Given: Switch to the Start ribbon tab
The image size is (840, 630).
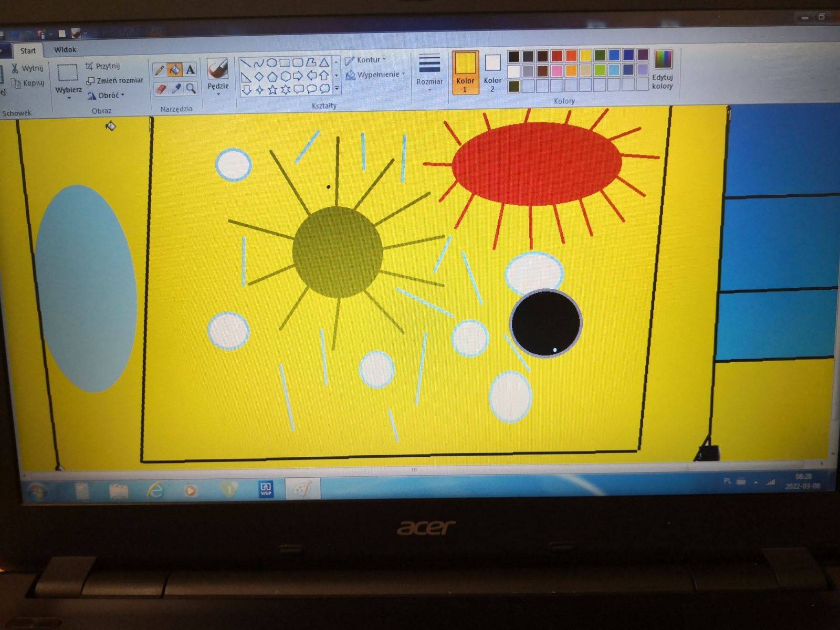Looking at the screenshot, I should tap(28, 51).
